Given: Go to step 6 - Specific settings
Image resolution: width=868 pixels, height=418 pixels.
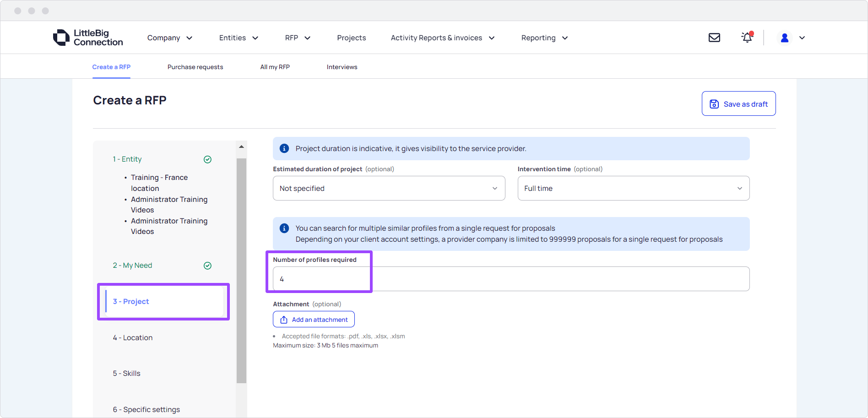Looking at the screenshot, I should coord(146,410).
